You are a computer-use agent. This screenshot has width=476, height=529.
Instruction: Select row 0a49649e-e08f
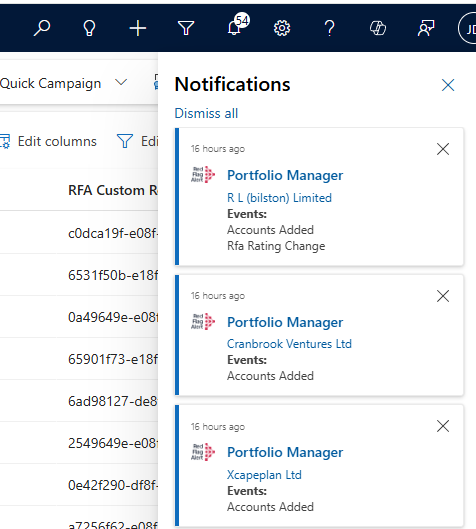113,317
